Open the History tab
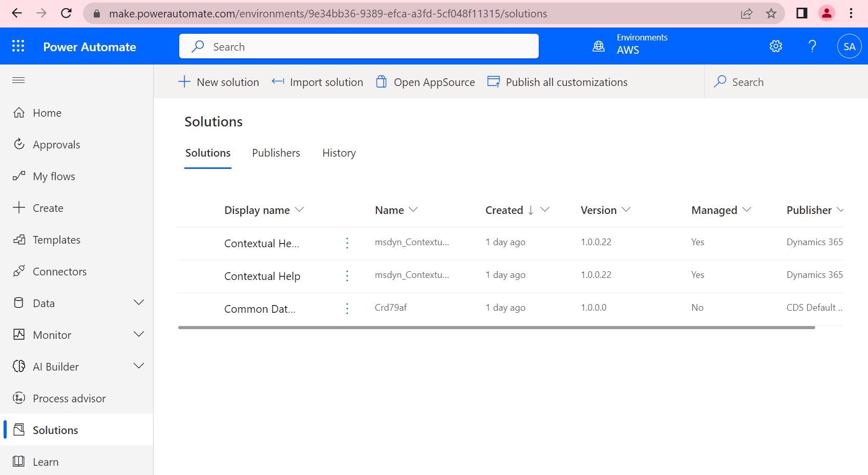This screenshot has height=475, width=868. [x=338, y=153]
